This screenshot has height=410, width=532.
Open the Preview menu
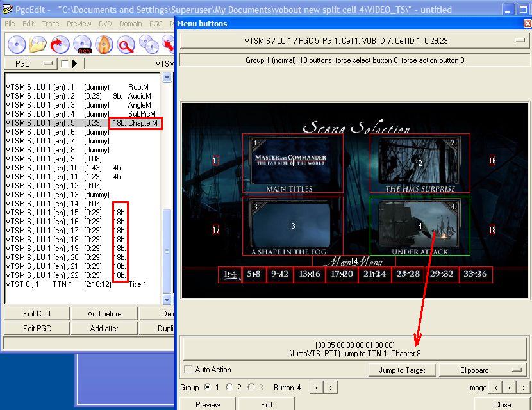point(79,24)
